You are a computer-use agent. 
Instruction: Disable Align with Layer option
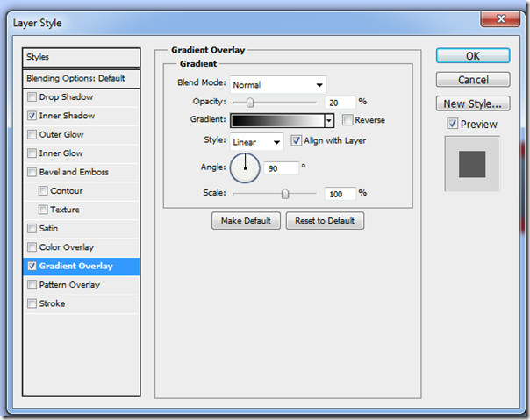point(296,140)
